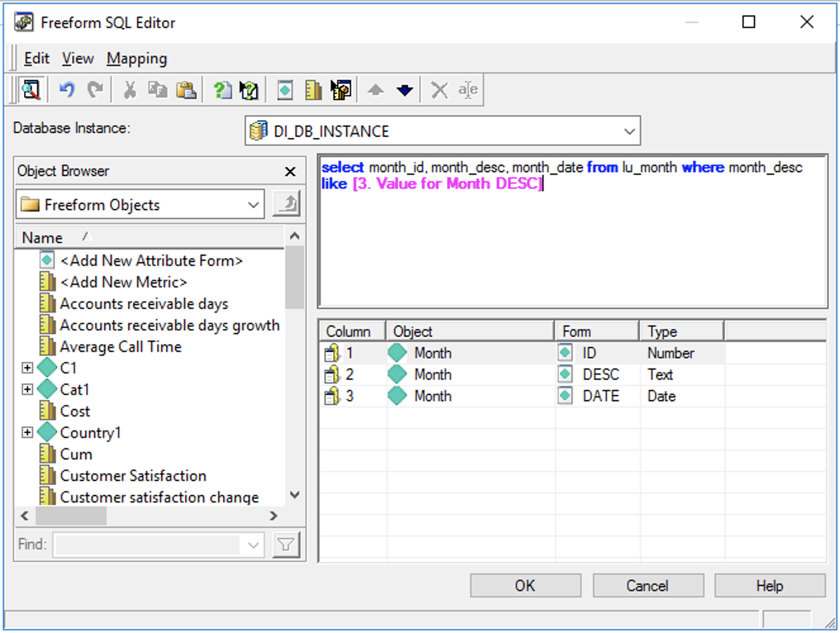The height and width of the screenshot is (633, 840).
Task: Click the OK button
Action: coord(525,586)
